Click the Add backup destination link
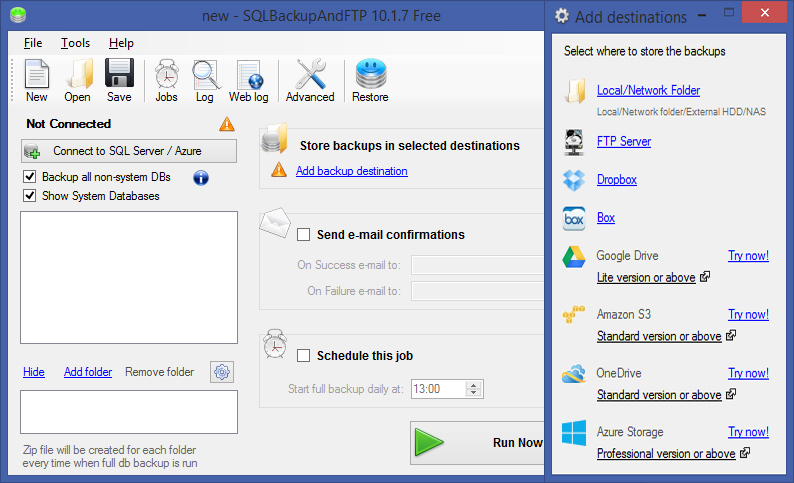 tap(351, 171)
